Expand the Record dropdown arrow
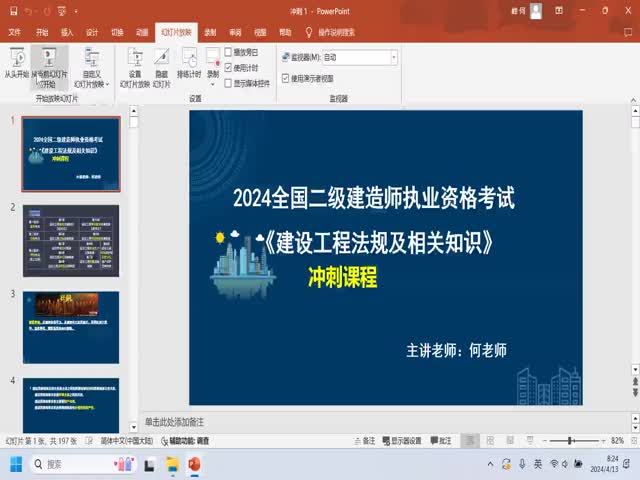640x480 pixels. point(213,84)
